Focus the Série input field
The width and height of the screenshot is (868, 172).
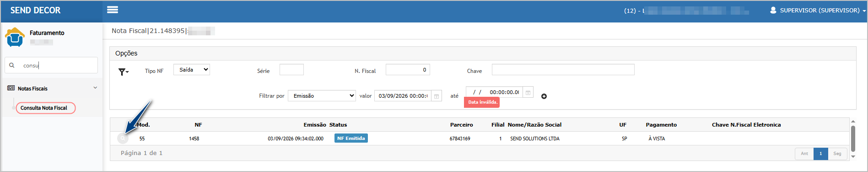(x=291, y=70)
